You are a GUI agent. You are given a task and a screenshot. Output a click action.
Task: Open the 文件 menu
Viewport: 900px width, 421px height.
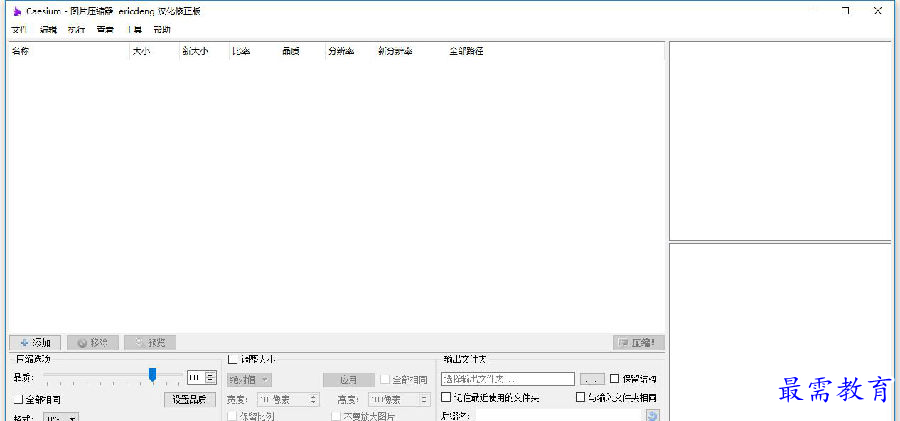tap(19, 30)
